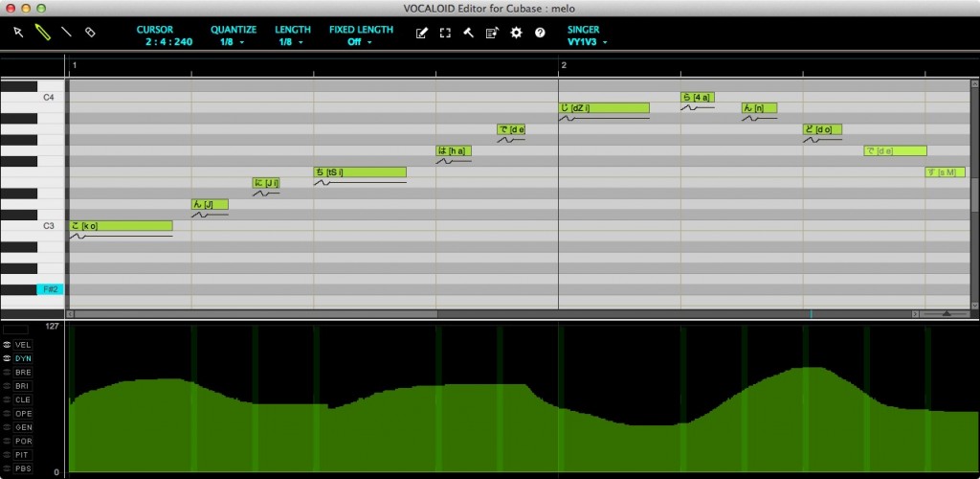Click the C4 piano key
Viewport: 980px width, 479px height.
[x=33, y=97]
